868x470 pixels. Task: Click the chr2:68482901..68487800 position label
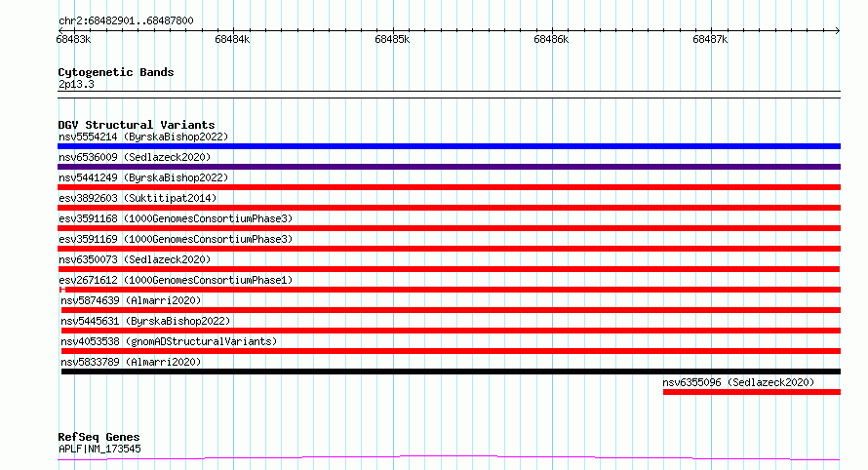126,21
